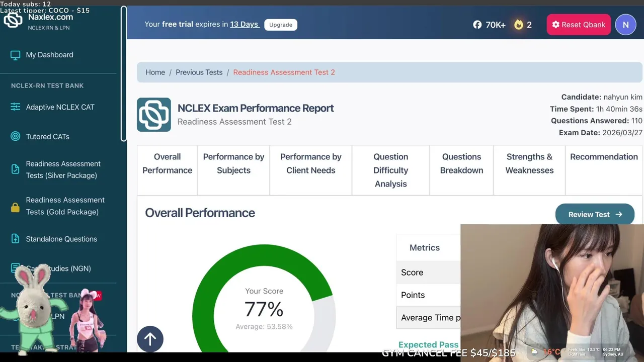Click the Time Spent: 1h 40min 36s text
The width and height of the screenshot is (644, 362).
pos(596,109)
